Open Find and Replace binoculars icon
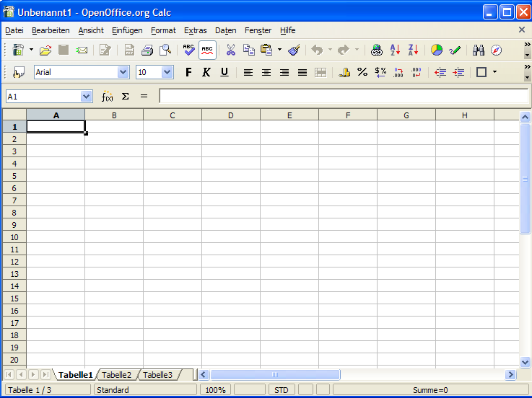 click(x=479, y=50)
